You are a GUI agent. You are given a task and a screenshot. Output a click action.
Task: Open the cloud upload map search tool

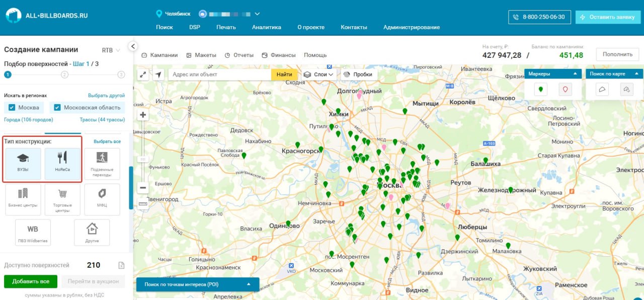point(626,90)
